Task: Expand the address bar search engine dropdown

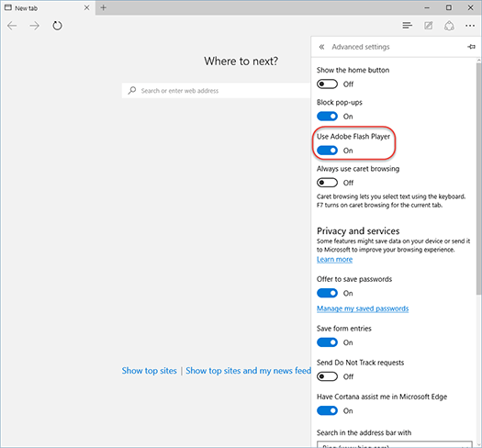Action: pos(395,444)
